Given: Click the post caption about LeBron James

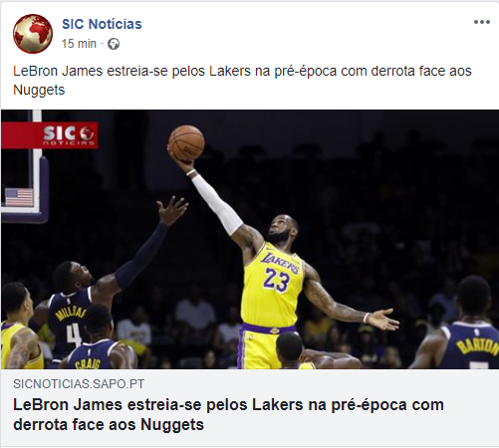Looking at the screenshot, I should 242,81.
